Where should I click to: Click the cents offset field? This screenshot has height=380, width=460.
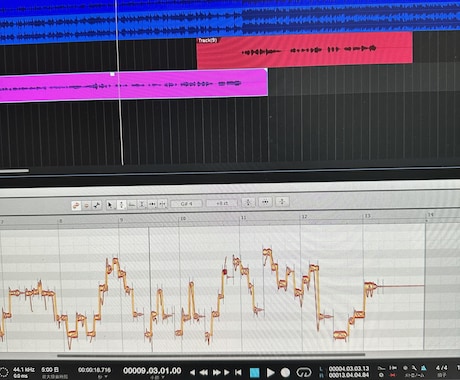pos(222,203)
